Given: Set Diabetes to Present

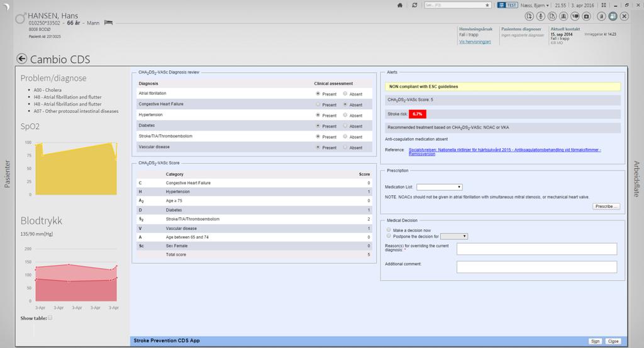Looking at the screenshot, I should click(x=318, y=126).
